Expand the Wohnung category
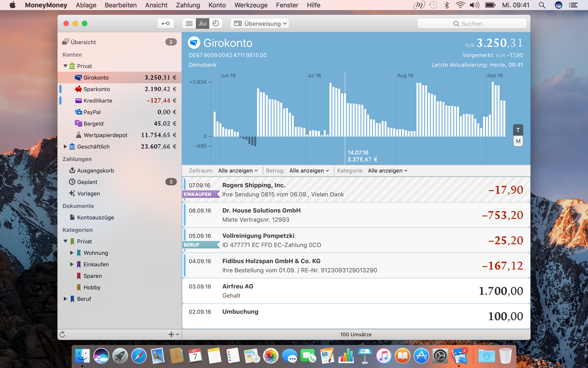 pyautogui.click(x=72, y=253)
